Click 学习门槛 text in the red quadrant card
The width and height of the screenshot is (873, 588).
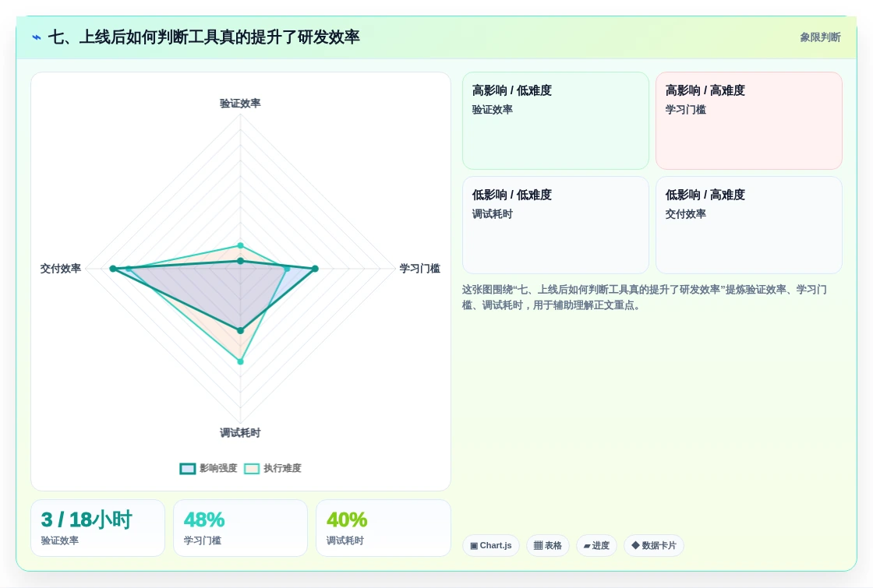(685, 110)
